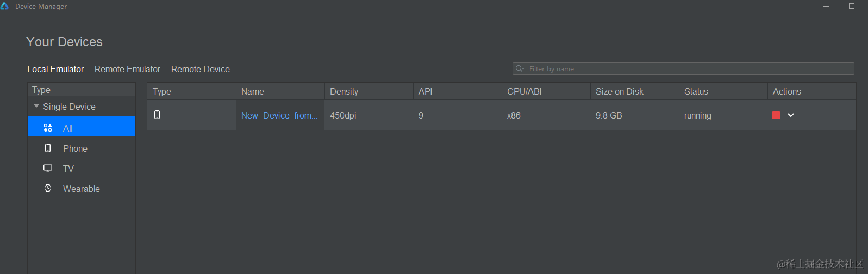This screenshot has height=274, width=868.
Task: Switch to the Remote Device tab
Action: pos(201,69)
